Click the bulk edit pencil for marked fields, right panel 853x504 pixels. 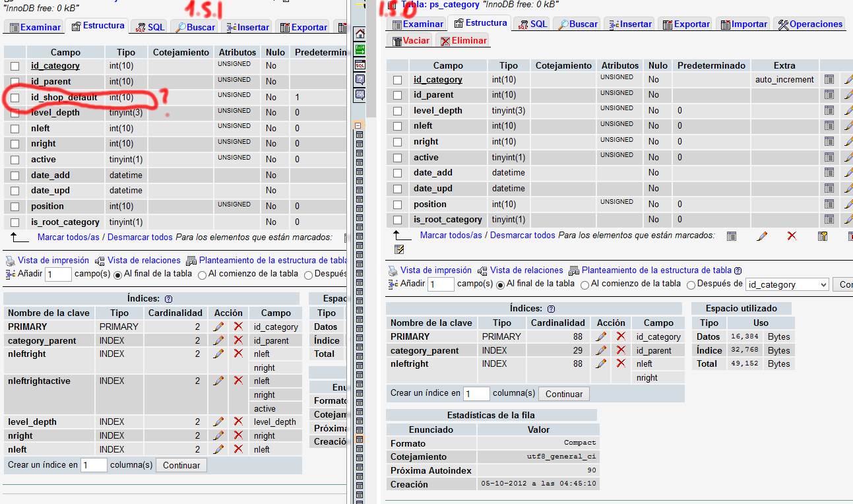[x=762, y=236]
